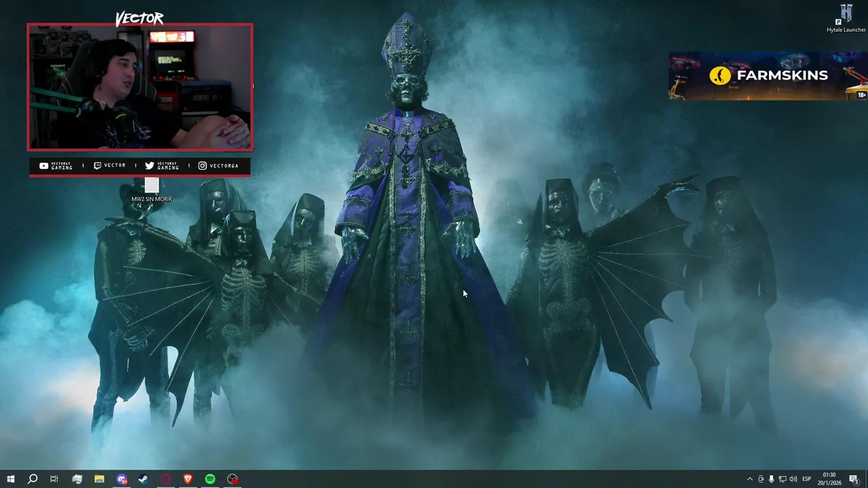The width and height of the screenshot is (868, 488).
Task: Expand the hidden system tray icons
Action: (749, 479)
